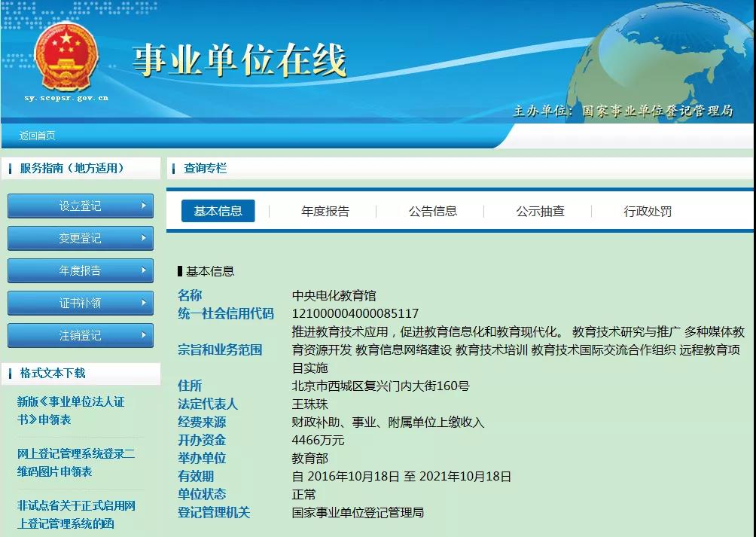This screenshot has width=756, height=537.
Task: Click the 事业单位在线 site title
Action: pos(239,60)
